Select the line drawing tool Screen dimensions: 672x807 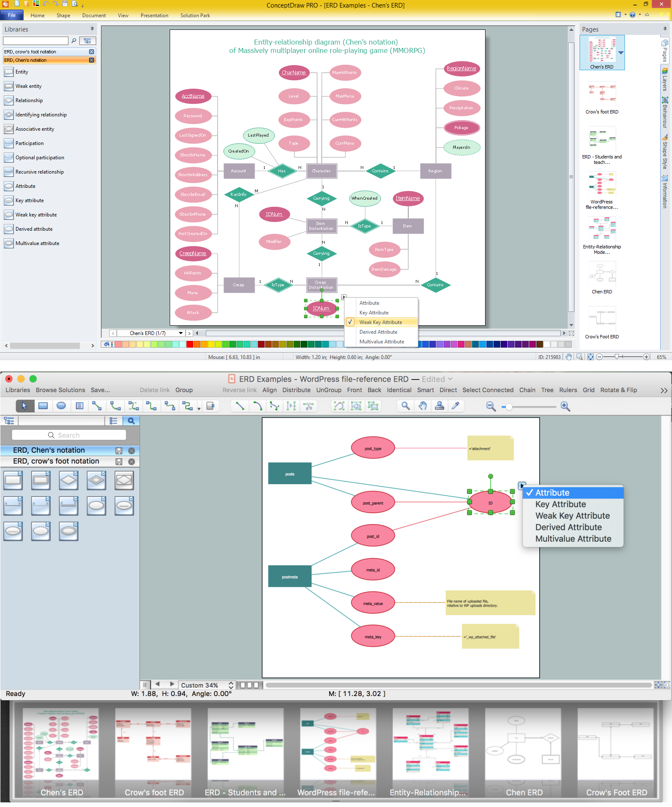coord(240,406)
